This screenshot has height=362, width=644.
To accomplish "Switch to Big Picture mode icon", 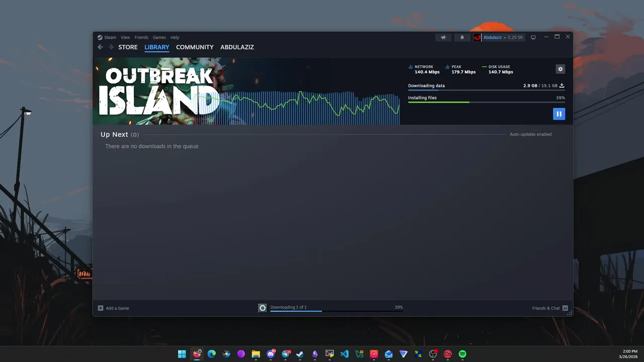I will (533, 37).
